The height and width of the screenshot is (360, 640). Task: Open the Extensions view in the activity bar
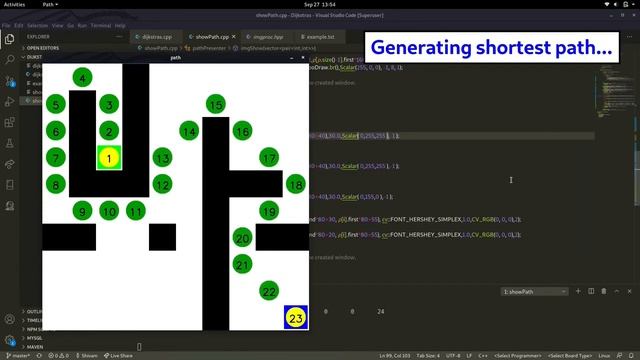9,122
